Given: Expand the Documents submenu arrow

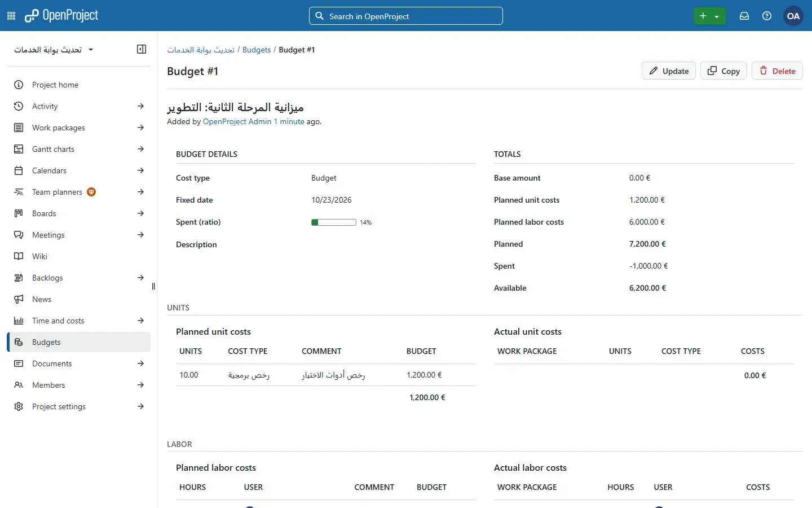Looking at the screenshot, I should click(x=140, y=364).
